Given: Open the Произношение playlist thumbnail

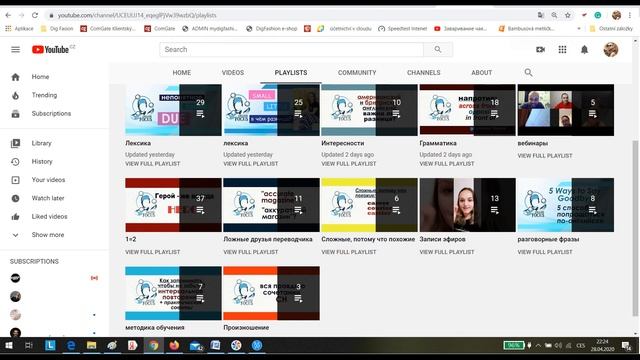Looking at the screenshot, I should 271,293.
